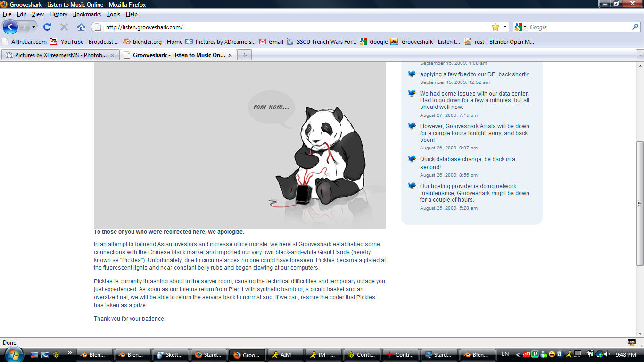Open the View menu
Viewport: 644px width, 362px height.
[38, 14]
